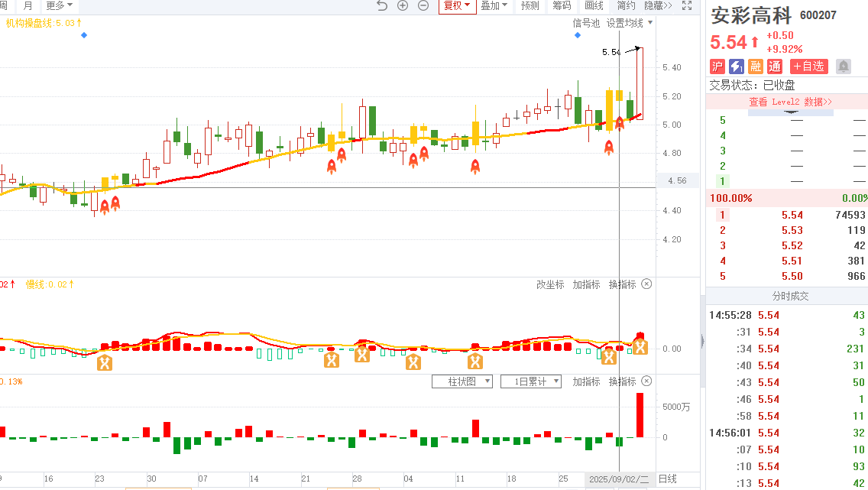Click 设置均线 to configure moving averages
The height and width of the screenshot is (490, 868).
[624, 23]
